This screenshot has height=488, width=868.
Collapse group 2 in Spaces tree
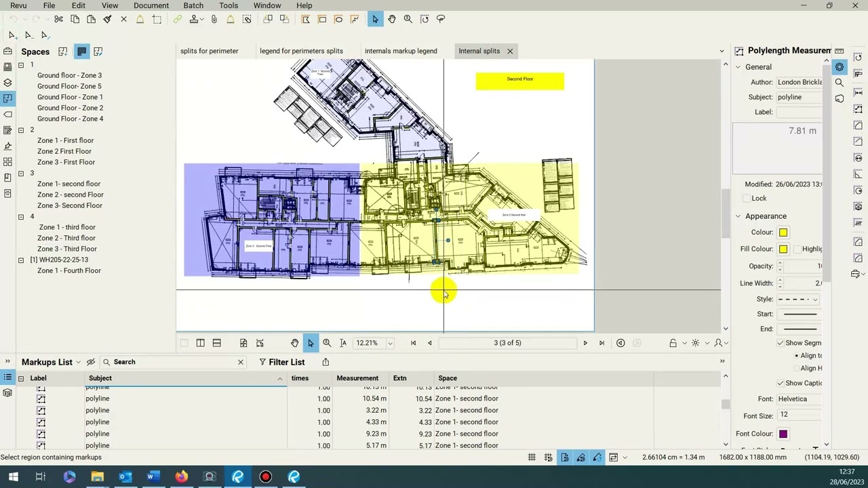pyautogui.click(x=21, y=130)
